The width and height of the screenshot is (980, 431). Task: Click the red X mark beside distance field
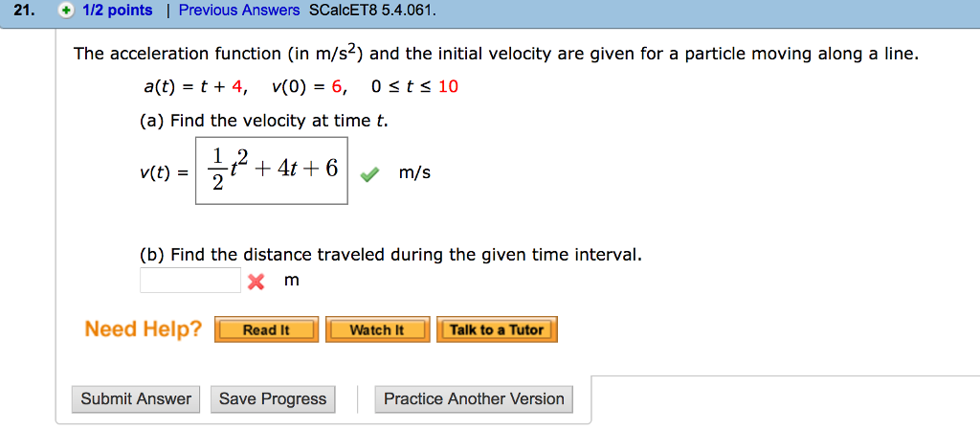[256, 282]
